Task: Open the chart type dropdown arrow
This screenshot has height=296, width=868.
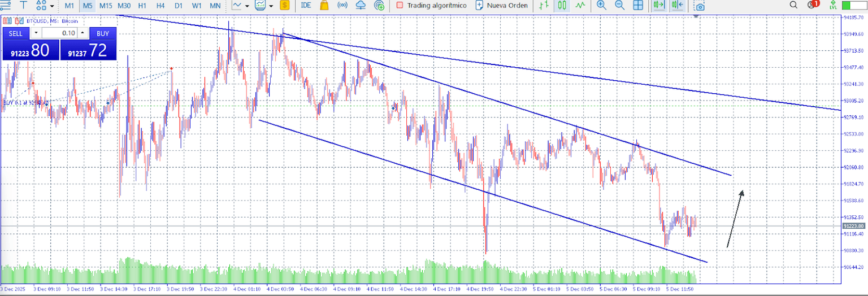Action: click(247, 6)
